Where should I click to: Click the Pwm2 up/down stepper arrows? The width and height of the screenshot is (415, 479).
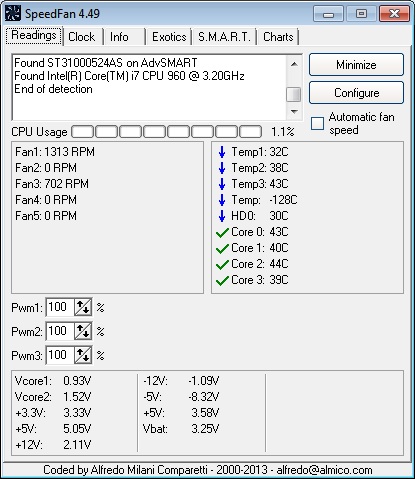click(83, 331)
